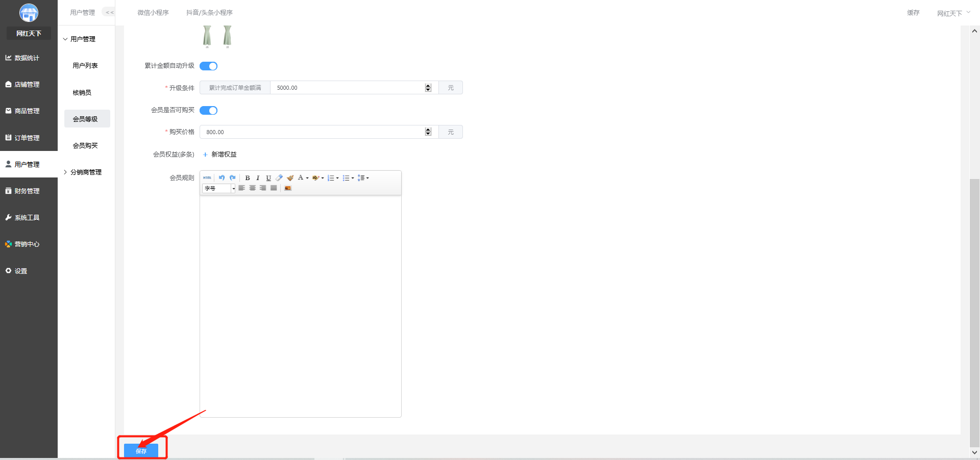Image resolution: width=980 pixels, height=460 pixels.
Task: Switch editor to HTML source mode
Action: click(207, 178)
